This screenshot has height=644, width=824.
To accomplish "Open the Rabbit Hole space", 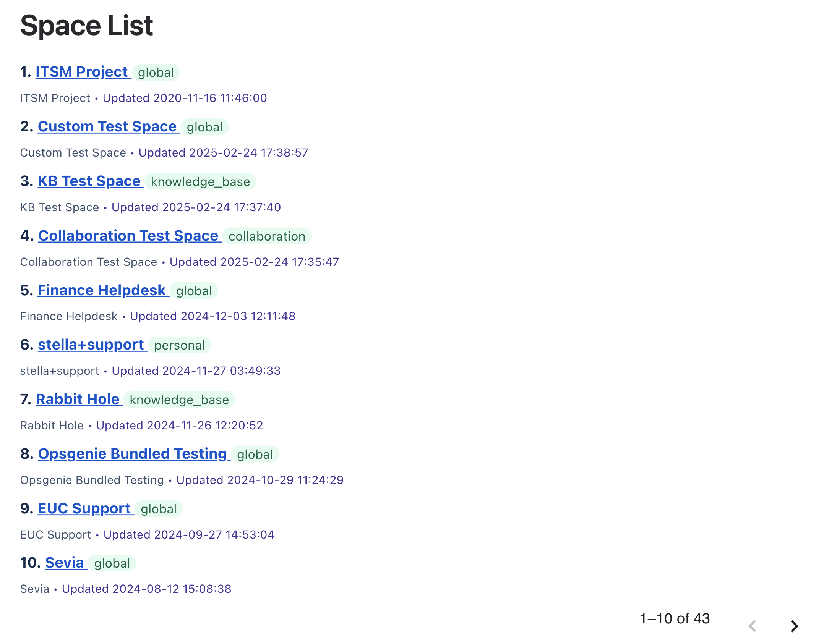I will point(78,399).
